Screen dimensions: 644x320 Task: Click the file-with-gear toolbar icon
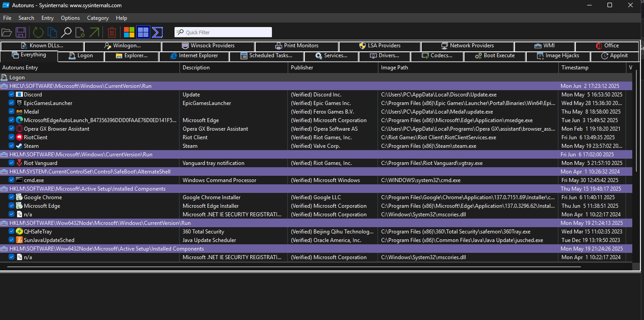80,32
